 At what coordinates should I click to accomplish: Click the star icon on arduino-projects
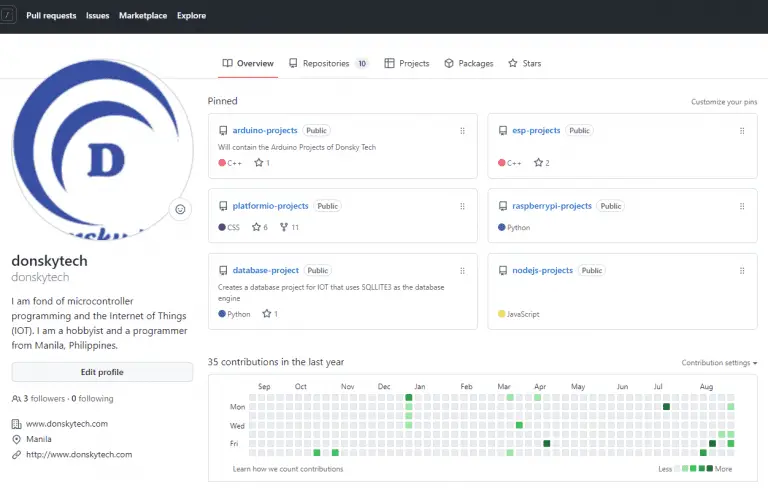point(258,163)
